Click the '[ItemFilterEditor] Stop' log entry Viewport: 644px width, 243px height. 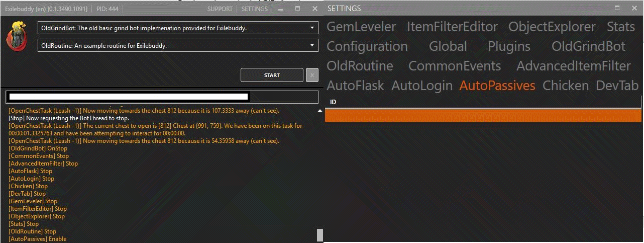tap(38, 209)
